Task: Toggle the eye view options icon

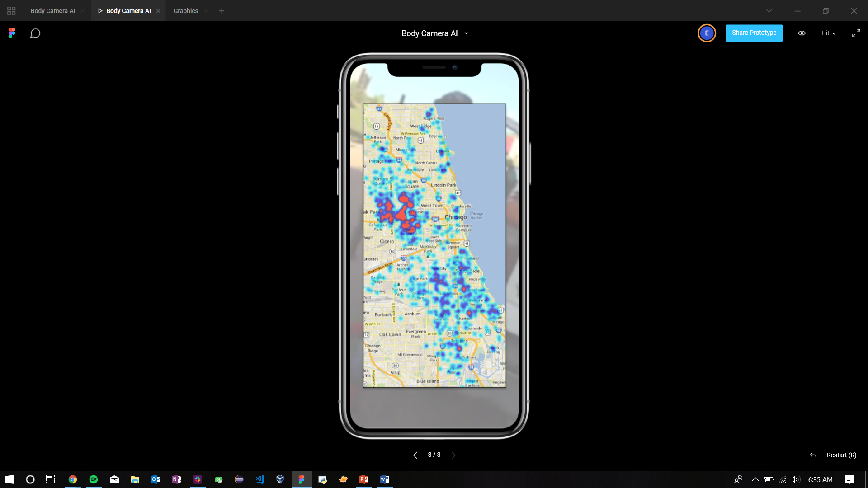Action: click(x=802, y=33)
